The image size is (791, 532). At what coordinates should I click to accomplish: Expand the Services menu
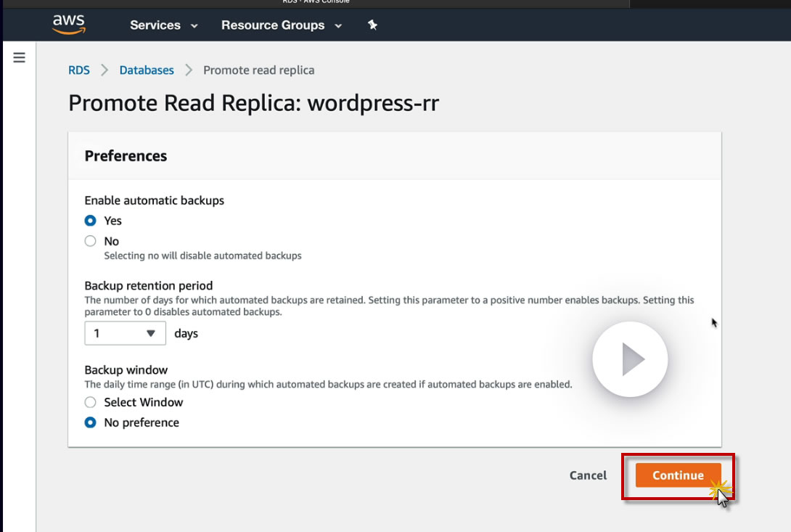pyautogui.click(x=163, y=25)
